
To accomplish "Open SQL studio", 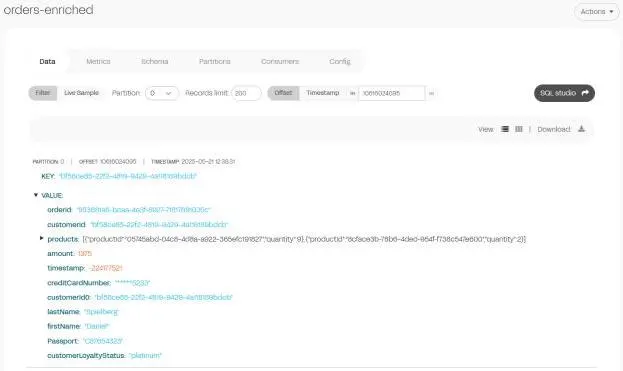I will coord(564,93).
